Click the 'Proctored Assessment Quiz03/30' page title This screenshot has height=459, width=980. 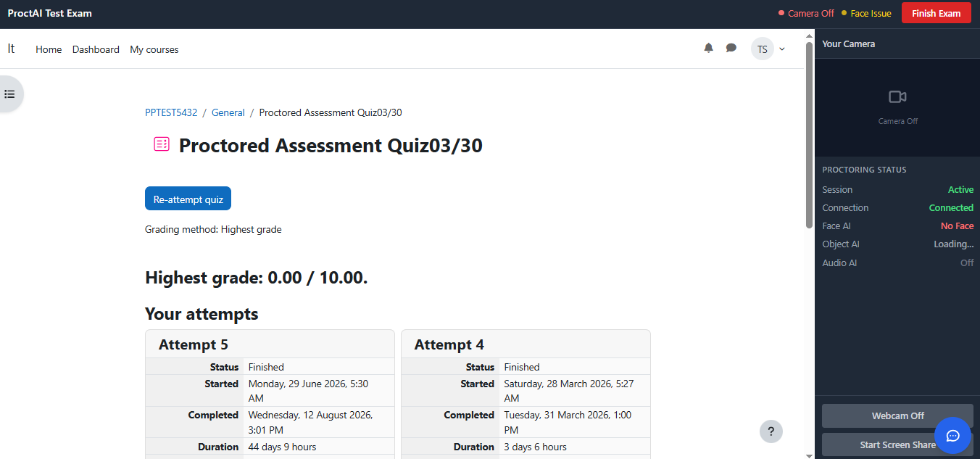pos(331,145)
